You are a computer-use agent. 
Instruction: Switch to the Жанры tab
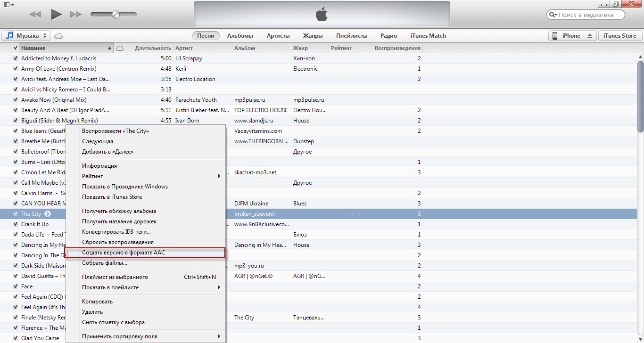pyautogui.click(x=313, y=36)
